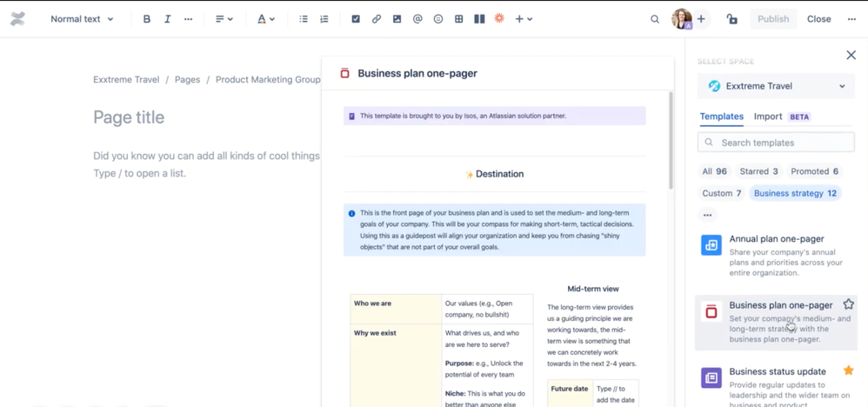868x407 pixels.
Task: Star the Business plan one-pager template
Action: [848, 304]
